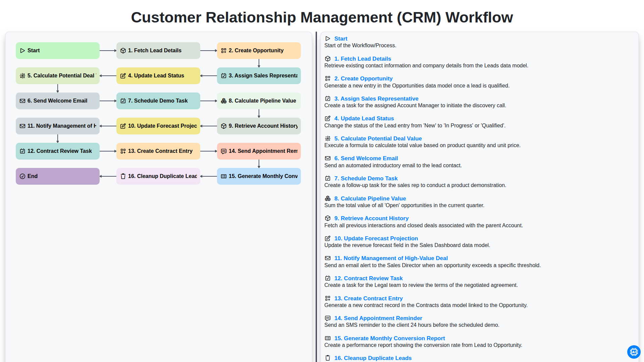The height and width of the screenshot is (362, 644).
Task: Click the grid-plus icon in Create Opportunity node
Action: [x=224, y=51]
